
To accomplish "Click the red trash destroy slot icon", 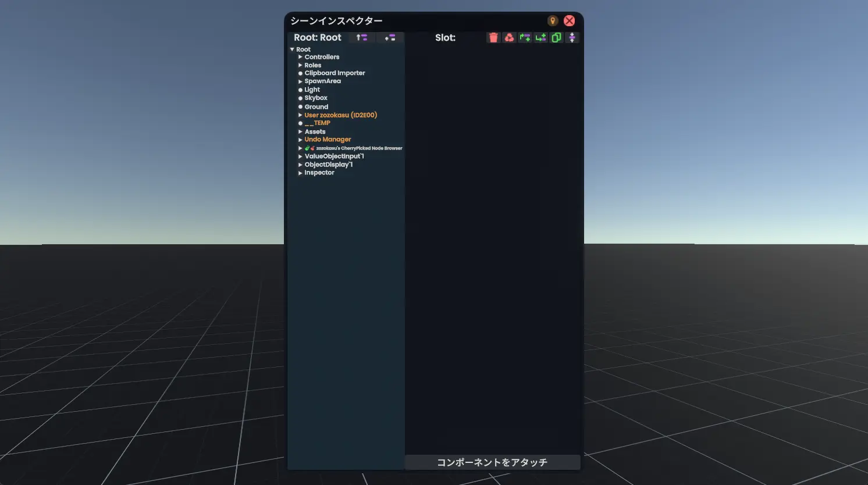I will click(x=493, y=38).
